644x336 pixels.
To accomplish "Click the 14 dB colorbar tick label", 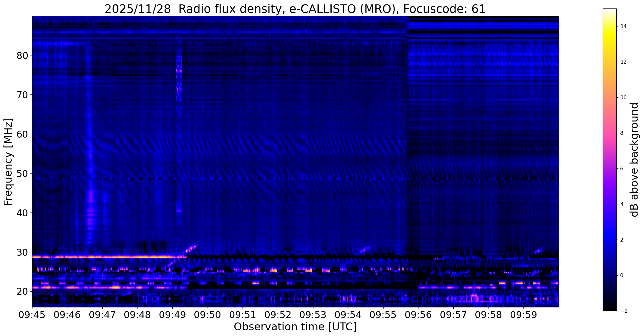I will click(x=624, y=26).
